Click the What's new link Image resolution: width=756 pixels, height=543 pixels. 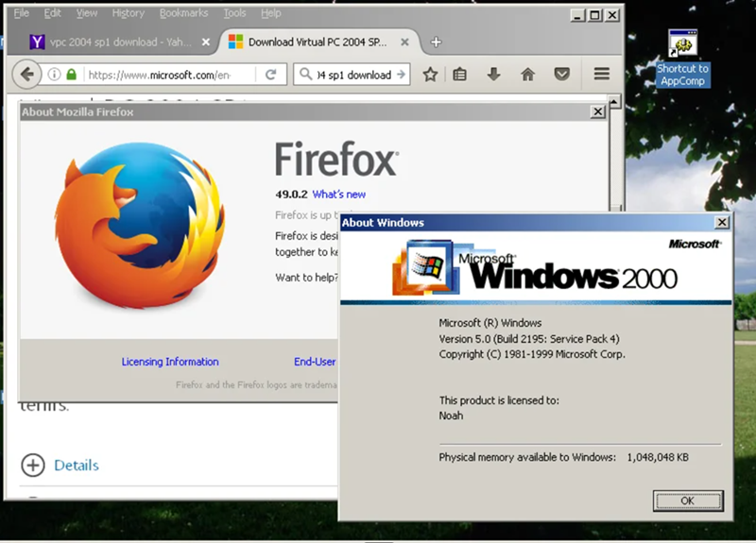[x=339, y=195]
